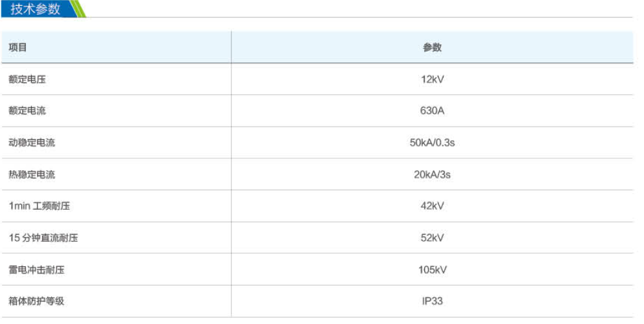Click the 箱体防护等级 row label
This screenshot has height=324, width=644.
tap(36, 301)
